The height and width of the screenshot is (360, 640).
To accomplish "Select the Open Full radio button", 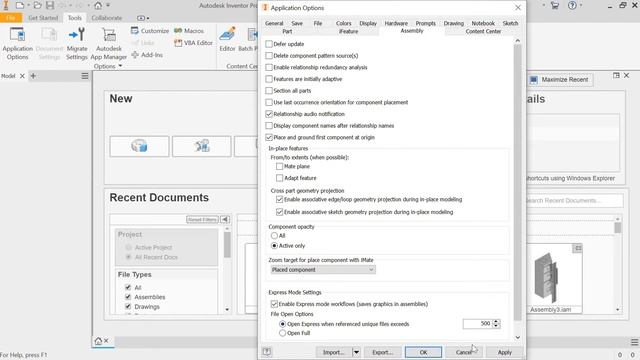I will coord(282,333).
